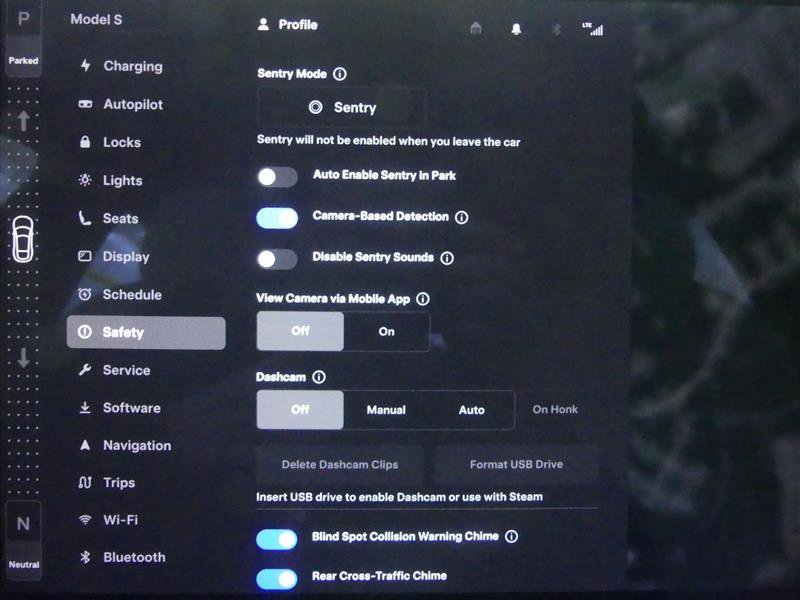The image size is (800, 600).
Task: Set View Camera via Mobile App On
Action: pyautogui.click(x=387, y=332)
